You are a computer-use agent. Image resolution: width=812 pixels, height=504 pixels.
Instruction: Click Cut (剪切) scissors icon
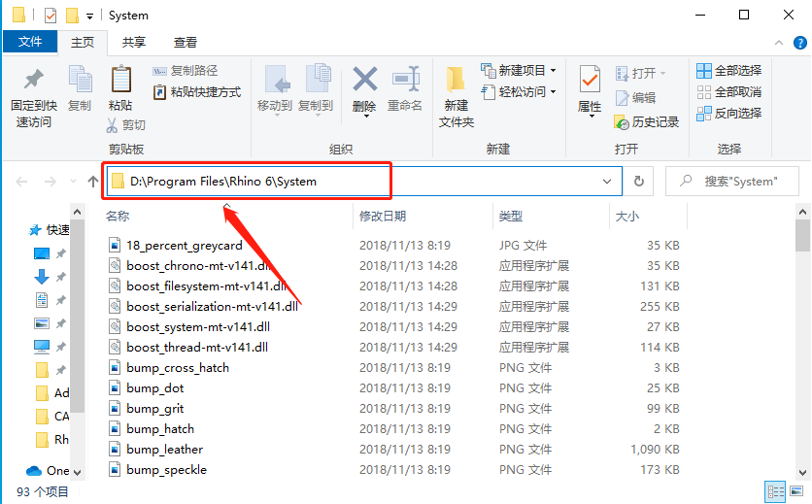pos(112,125)
